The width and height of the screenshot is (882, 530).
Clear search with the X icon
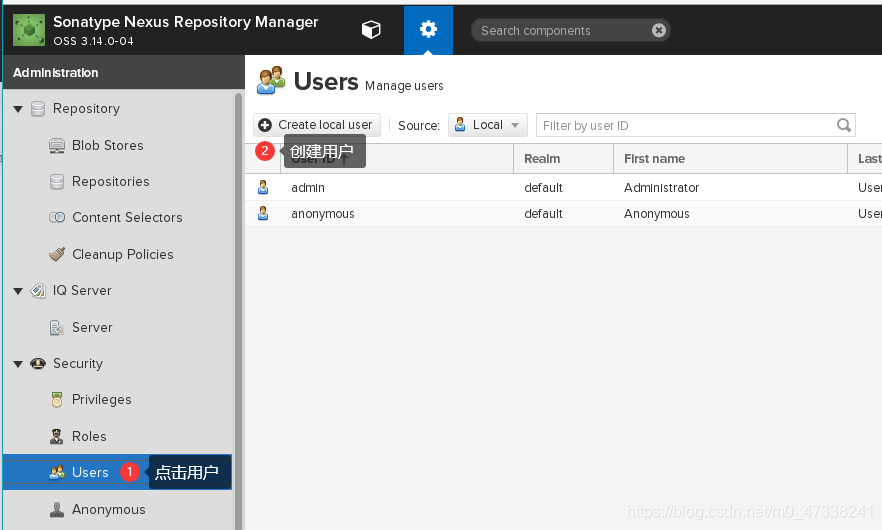click(x=659, y=30)
